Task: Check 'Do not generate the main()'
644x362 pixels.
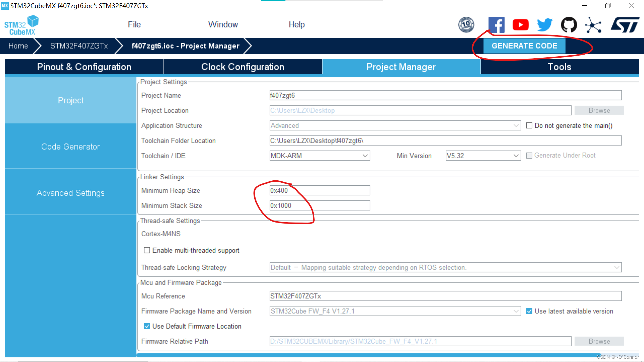Action: coord(529,126)
